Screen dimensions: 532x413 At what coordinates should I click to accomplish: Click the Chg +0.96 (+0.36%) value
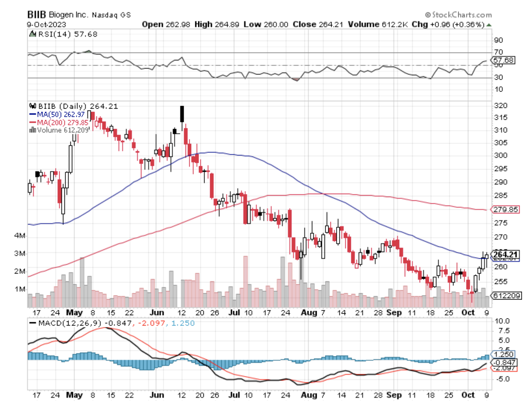point(448,24)
